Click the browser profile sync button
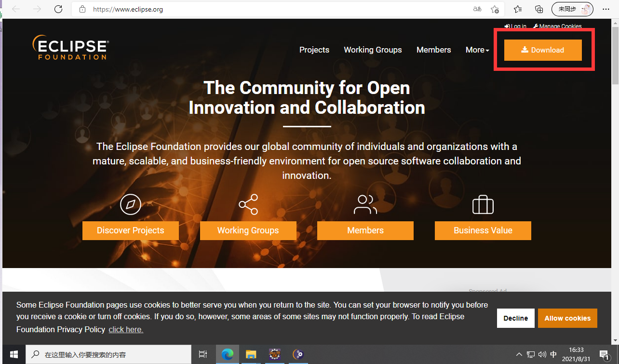Viewport: 619px width, 364px height. pos(572,9)
